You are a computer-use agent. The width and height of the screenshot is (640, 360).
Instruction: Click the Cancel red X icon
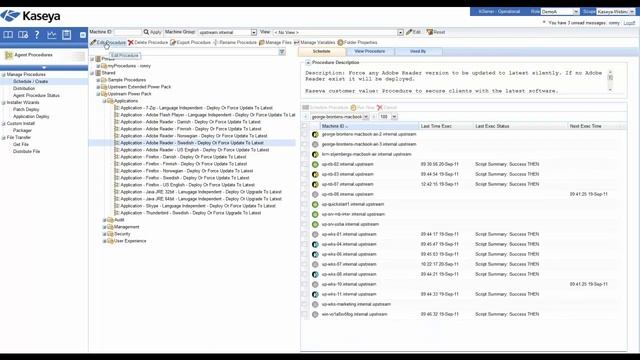tap(380, 107)
